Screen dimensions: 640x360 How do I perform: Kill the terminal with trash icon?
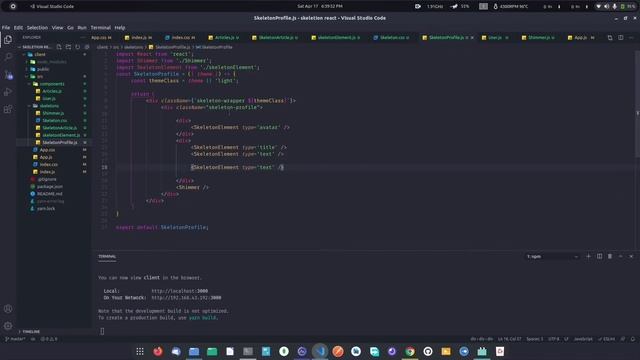[x=610, y=256]
